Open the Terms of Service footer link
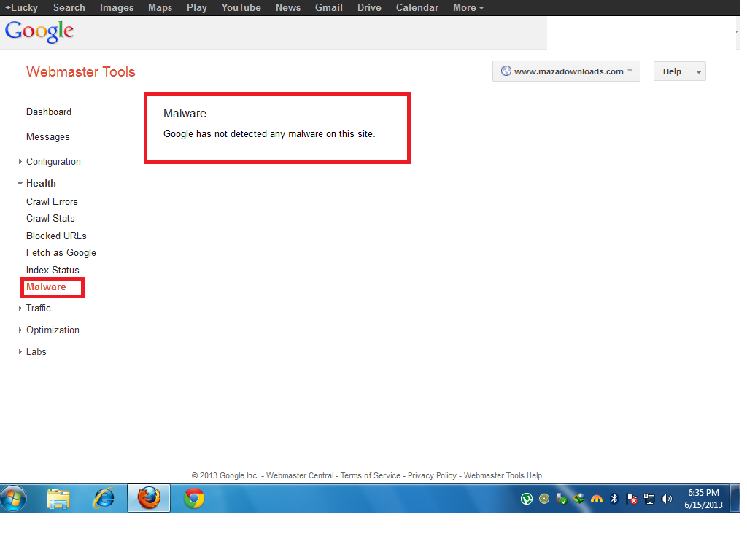747x560 pixels. tap(370, 475)
